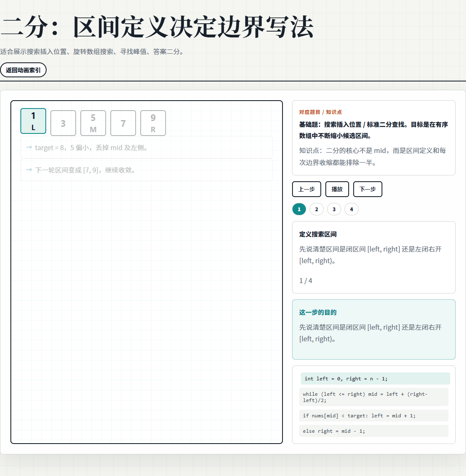466x476 pixels.
Task: Click the '1 / 4' progress text
Action: pos(305,281)
